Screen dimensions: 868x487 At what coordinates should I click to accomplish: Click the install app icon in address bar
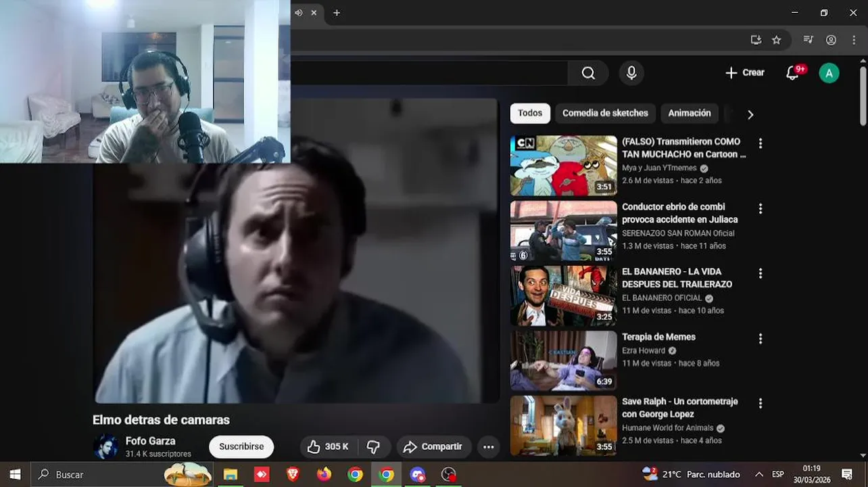tap(756, 40)
